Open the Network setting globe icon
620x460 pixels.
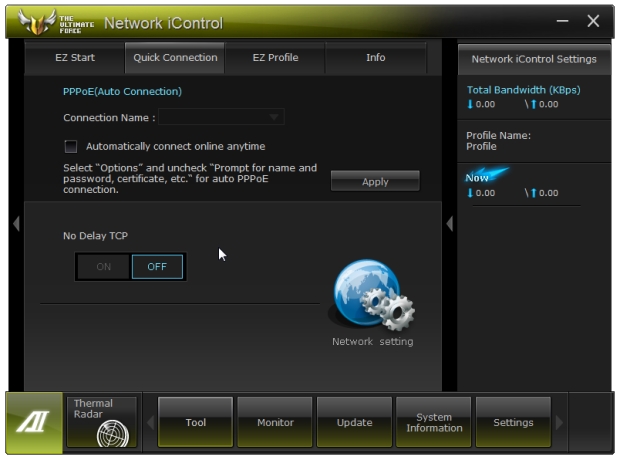click(372, 295)
